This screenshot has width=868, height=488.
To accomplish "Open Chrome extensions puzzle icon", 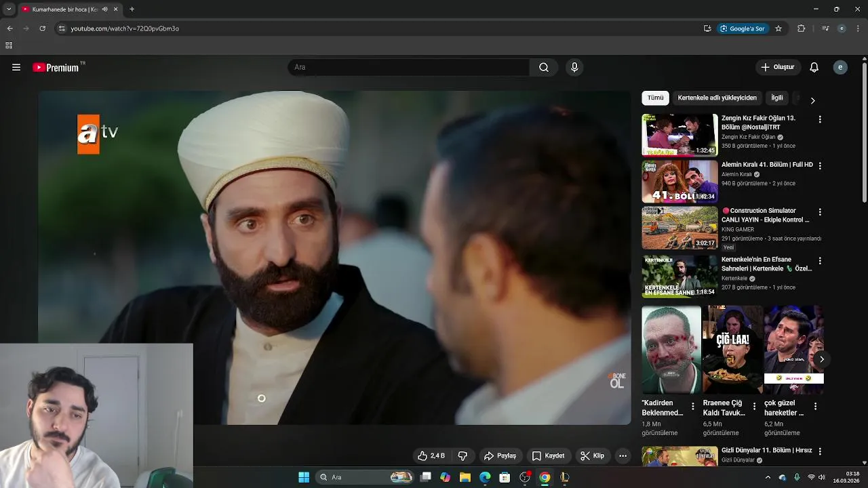I will coord(802,28).
